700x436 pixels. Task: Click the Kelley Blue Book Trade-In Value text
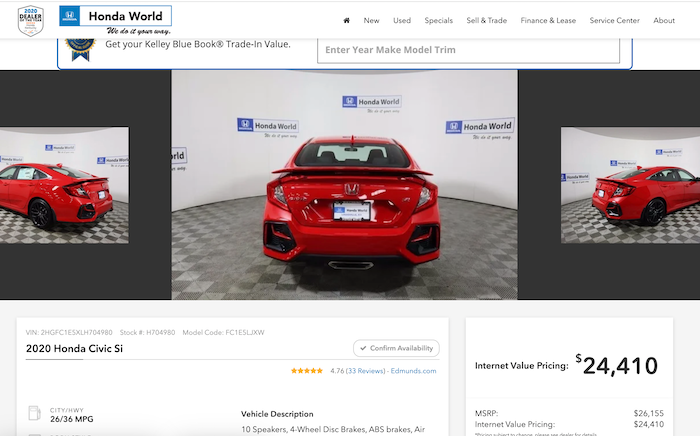tap(198, 44)
